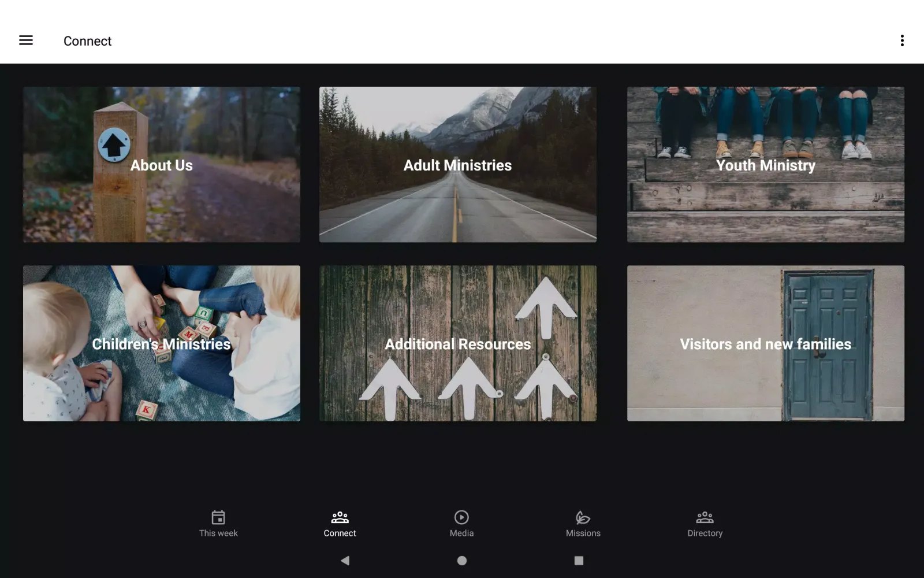Select the Children's Ministries card
Viewport: 924px width, 578px height.
[x=162, y=343]
